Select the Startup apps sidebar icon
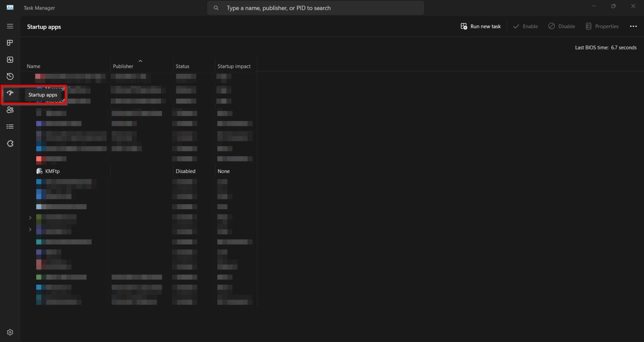 tap(10, 93)
